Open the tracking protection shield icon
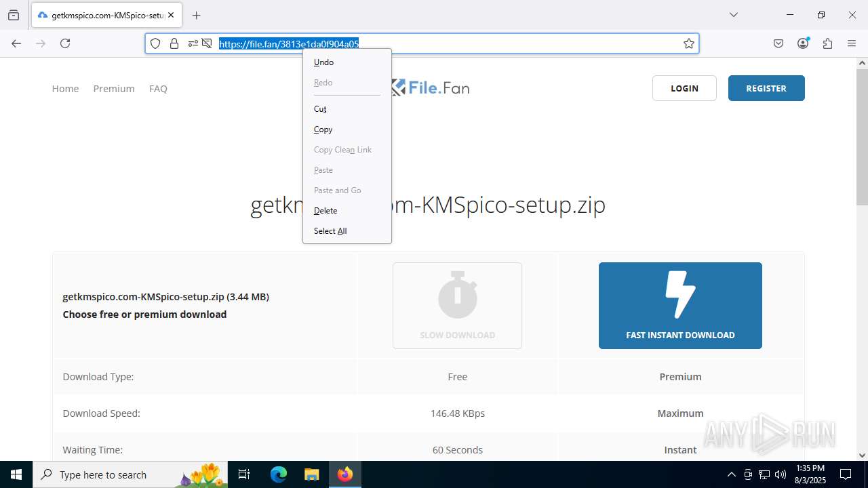This screenshot has height=488, width=868. [x=155, y=43]
